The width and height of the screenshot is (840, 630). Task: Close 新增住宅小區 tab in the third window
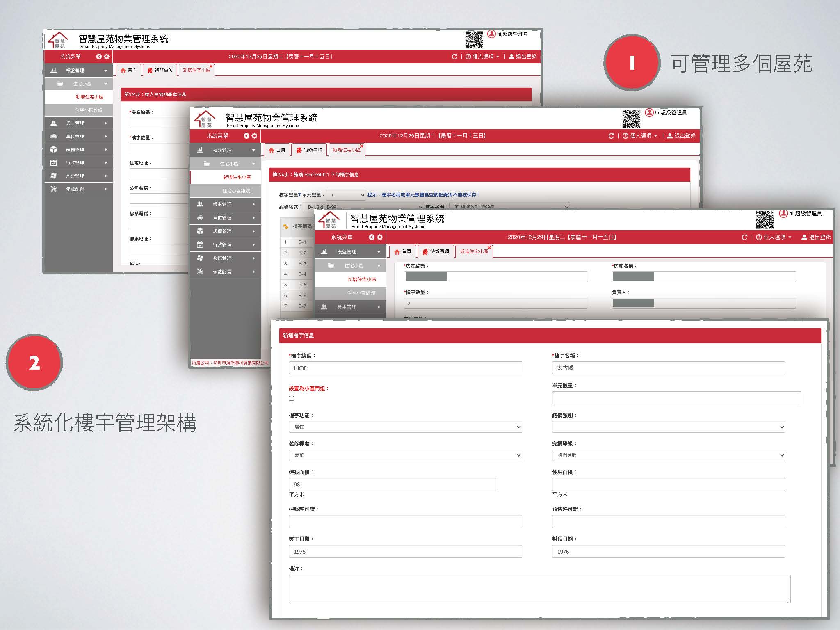pos(489,247)
